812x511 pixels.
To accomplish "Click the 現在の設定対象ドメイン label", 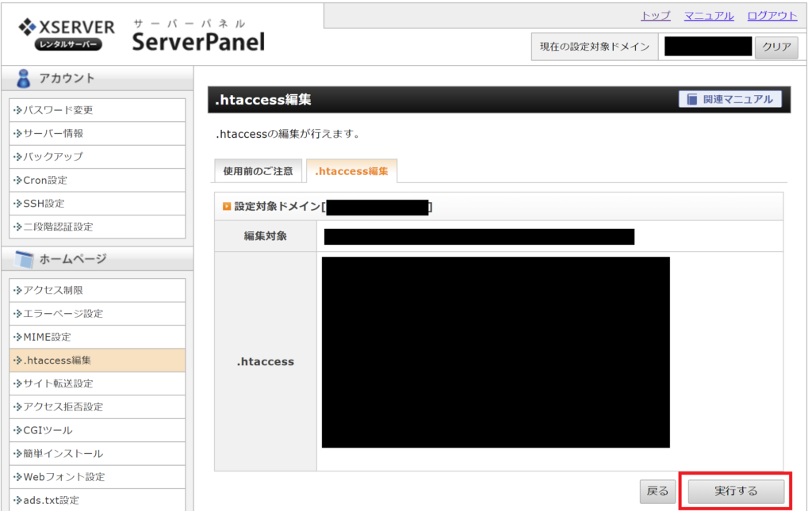I will [595, 47].
